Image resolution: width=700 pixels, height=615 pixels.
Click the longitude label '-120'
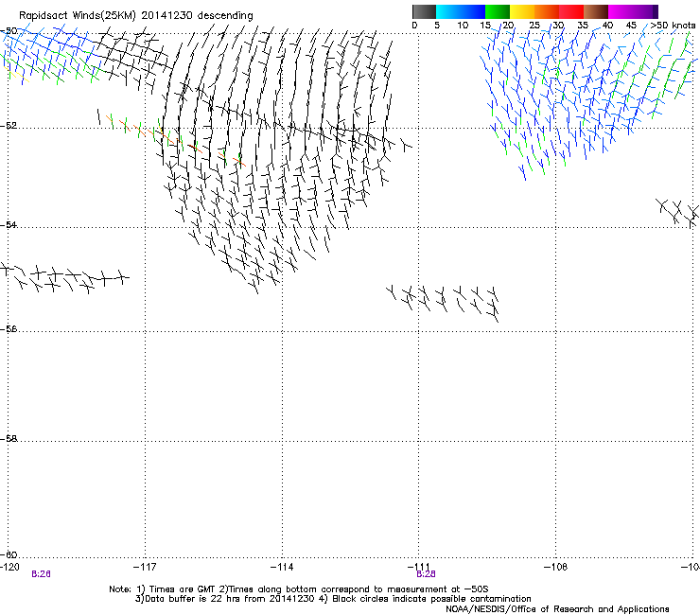(x=9, y=567)
